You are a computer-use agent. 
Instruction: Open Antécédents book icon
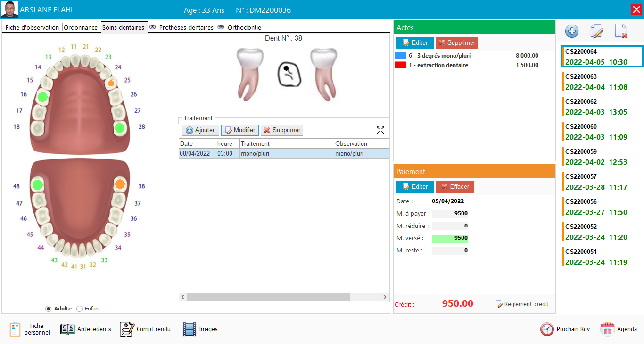pos(67,329)
